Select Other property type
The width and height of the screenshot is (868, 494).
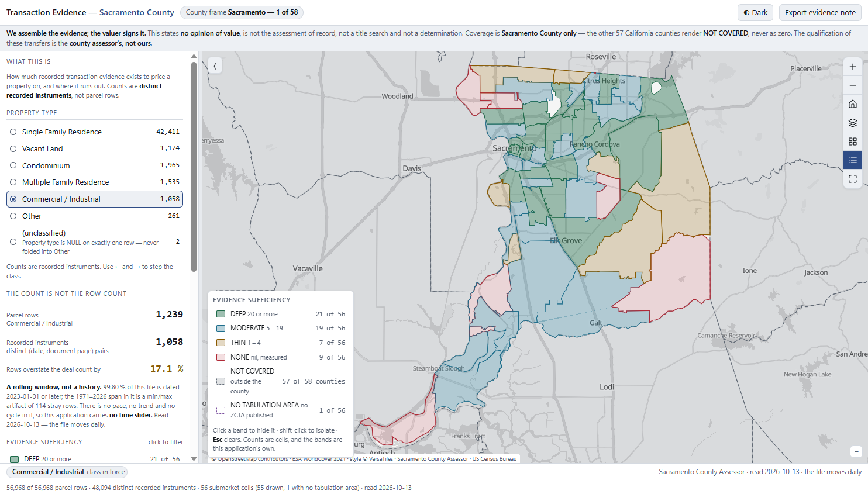pyautogui.click(x=95, y=216)
